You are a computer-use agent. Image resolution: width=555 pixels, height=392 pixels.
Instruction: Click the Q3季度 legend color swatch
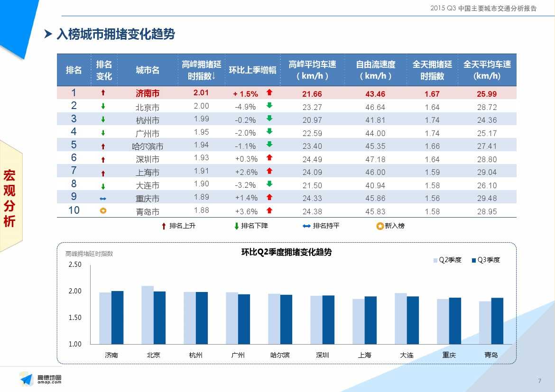click(x=473, y=260)
